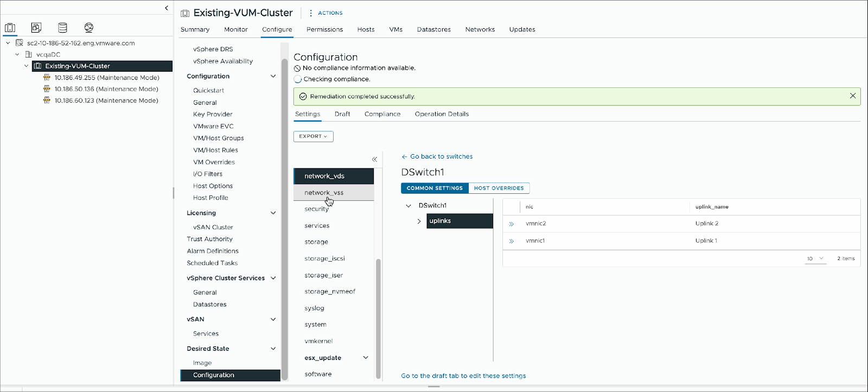Open the Hosts tab
The image size is (868, 392).
(x=366, y=29)
